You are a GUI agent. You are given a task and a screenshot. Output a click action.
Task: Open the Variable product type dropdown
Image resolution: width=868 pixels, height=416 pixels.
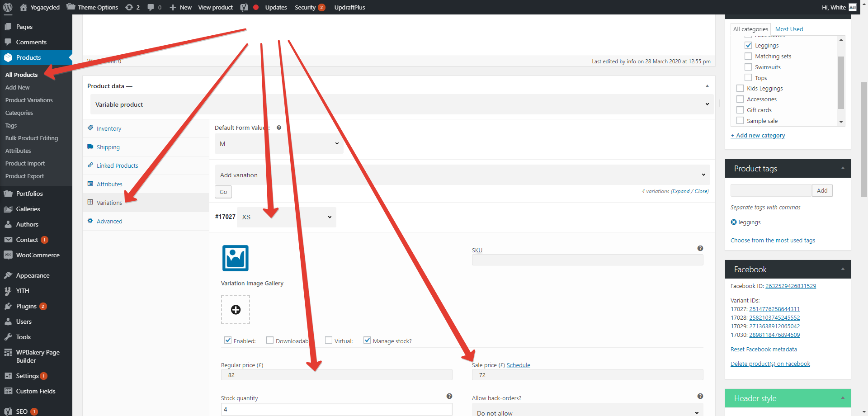[402, 104]
